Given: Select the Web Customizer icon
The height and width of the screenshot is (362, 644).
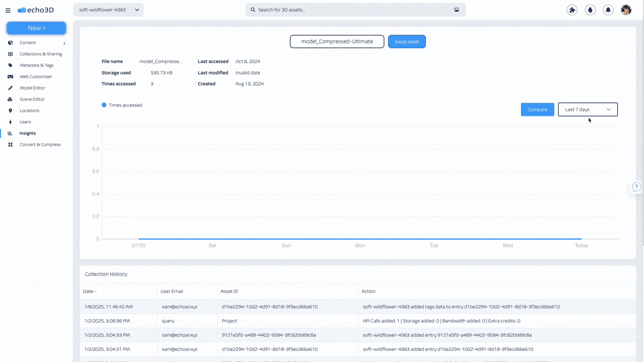Looking at the screenshot, I should tap(11, 76).
